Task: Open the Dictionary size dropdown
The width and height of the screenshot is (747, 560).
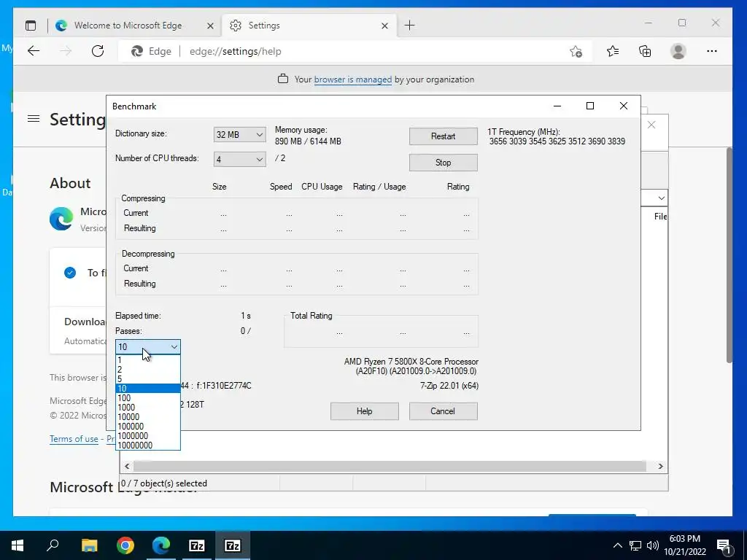Action: tap(239, 135)
